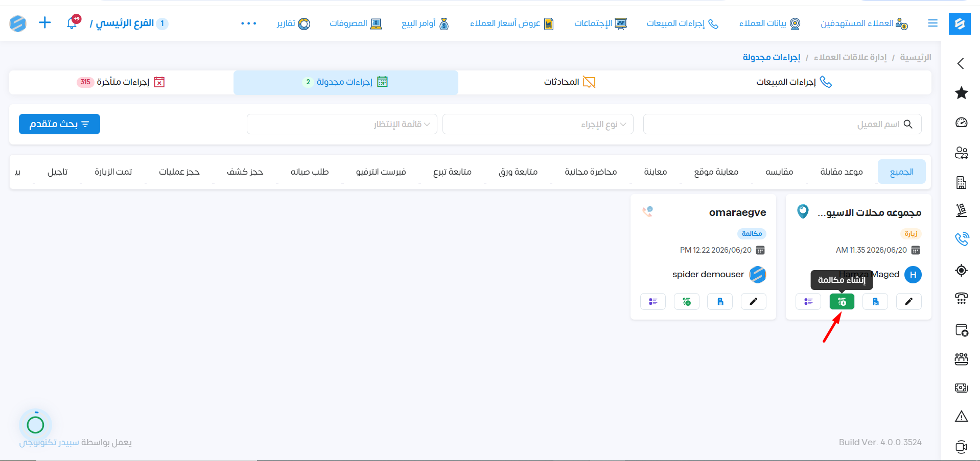
Task: Select the تمت الزيارة filter tab
Action: point(113,172)
